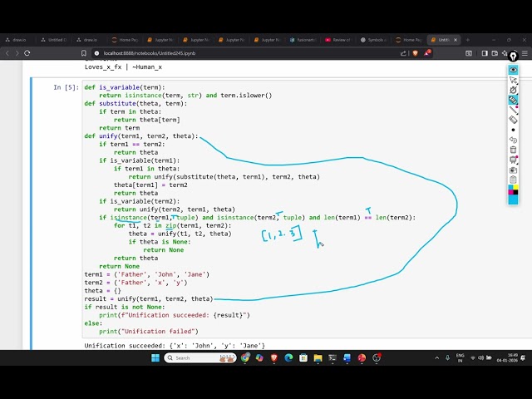Switch to the 'Untitled D' draw.io tab
Image resolution: width=532 pixels, height=399 pixels.
[53, 40]
